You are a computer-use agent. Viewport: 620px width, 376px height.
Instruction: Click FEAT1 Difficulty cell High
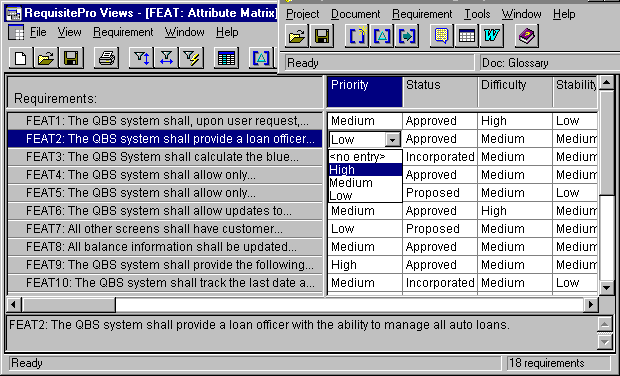[x=515, y=121]
